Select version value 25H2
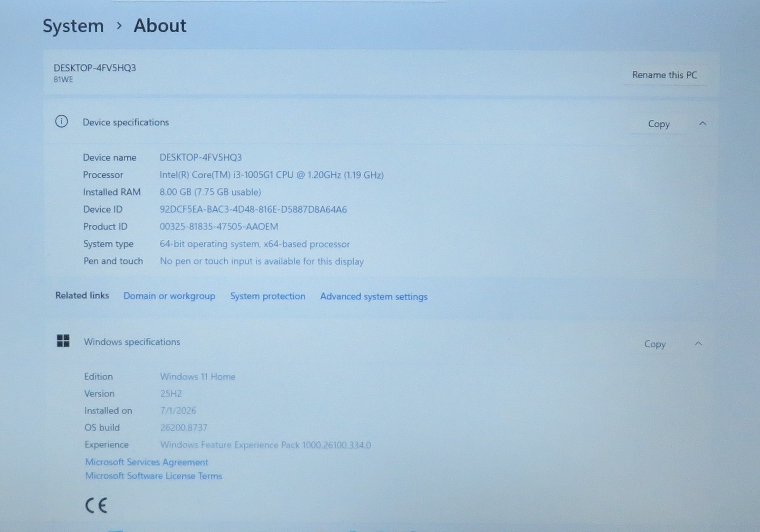Viewport: 760px width, 532px height. [x=171, y=393]
